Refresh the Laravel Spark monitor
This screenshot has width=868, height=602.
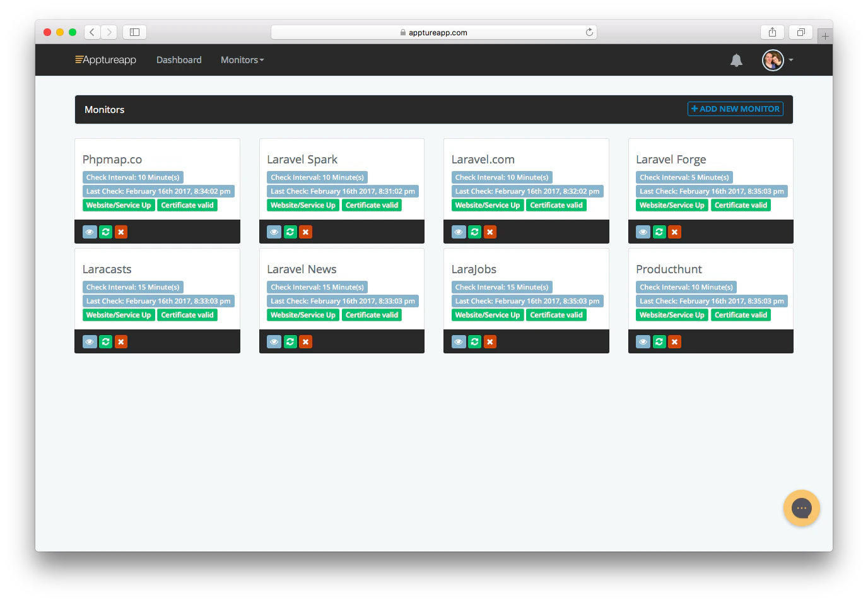click(x=290, y=232)
